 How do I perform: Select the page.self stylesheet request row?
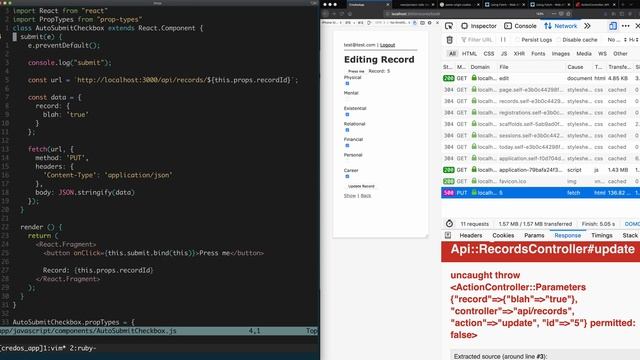coord(540,89)
